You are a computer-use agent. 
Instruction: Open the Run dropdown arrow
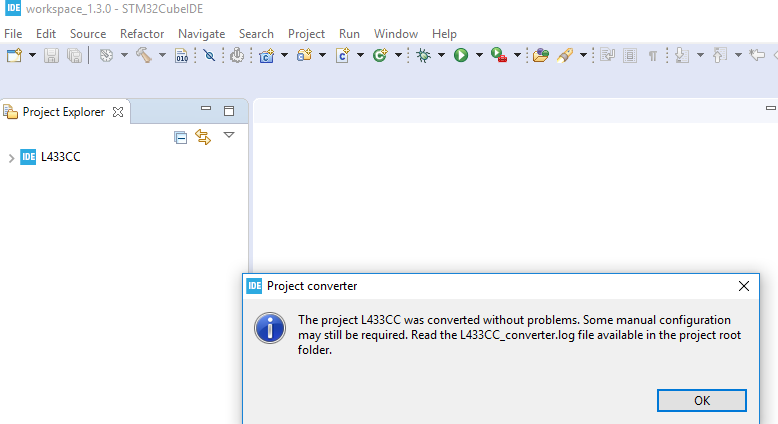tap(479, 55)
